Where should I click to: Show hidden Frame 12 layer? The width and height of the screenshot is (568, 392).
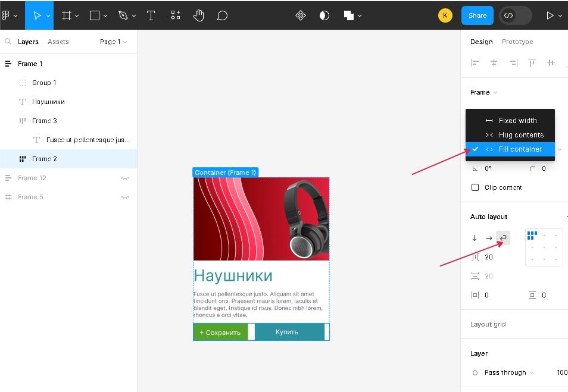tap(125, 178)
